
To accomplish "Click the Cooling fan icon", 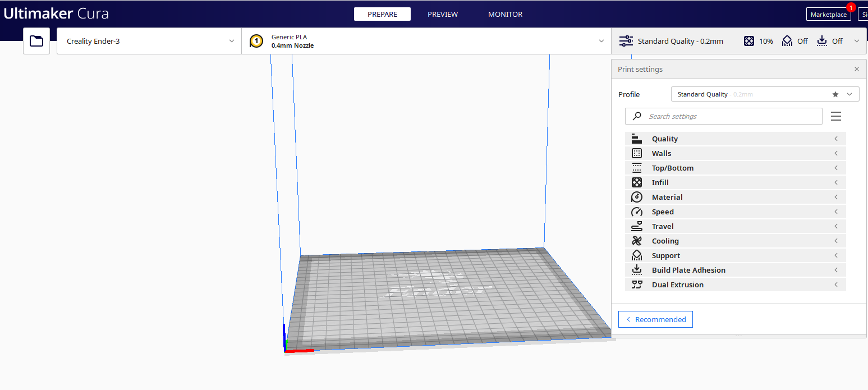I will [637, 241].
